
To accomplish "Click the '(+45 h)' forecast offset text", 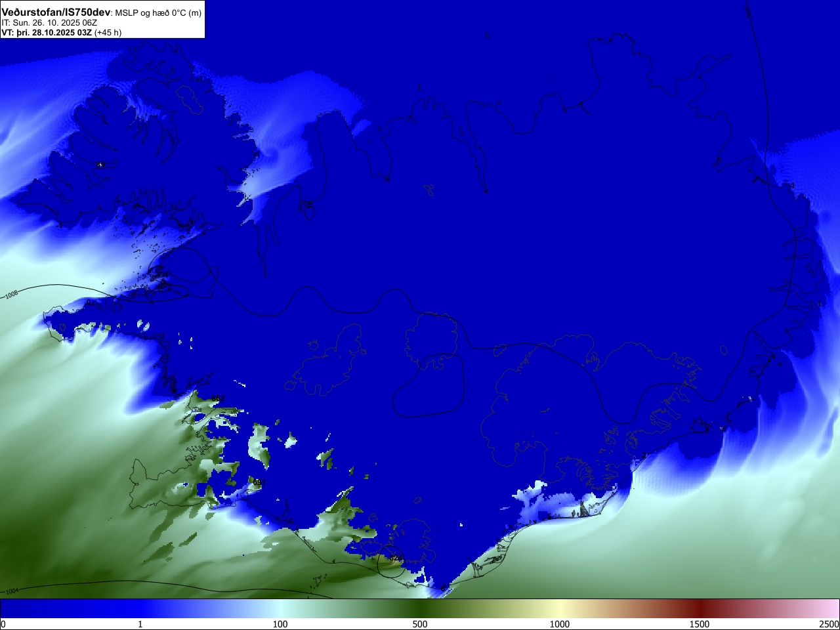I will coord(108,32).
